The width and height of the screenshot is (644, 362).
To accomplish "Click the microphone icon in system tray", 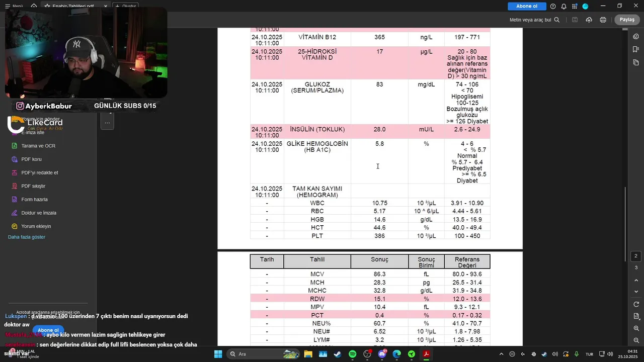I will coord(577,354).
